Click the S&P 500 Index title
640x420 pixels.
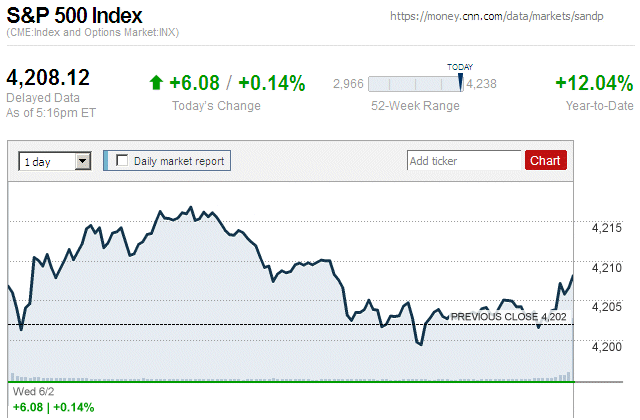74,16
